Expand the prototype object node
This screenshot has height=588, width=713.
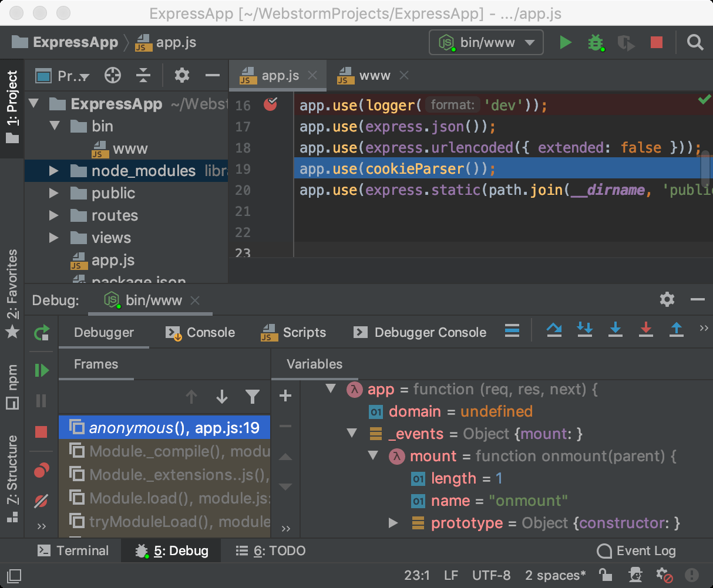pyautogui.click(x=394, y=523)
